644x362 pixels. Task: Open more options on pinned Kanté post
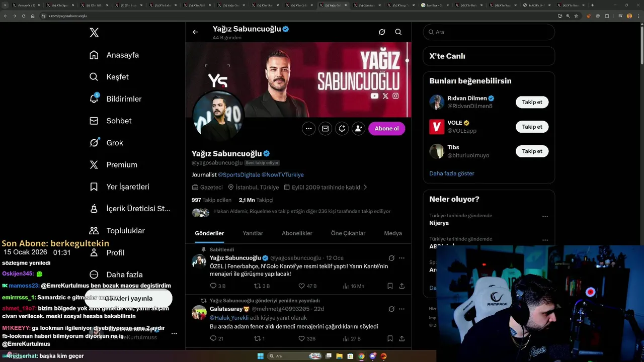pos(402,258)
